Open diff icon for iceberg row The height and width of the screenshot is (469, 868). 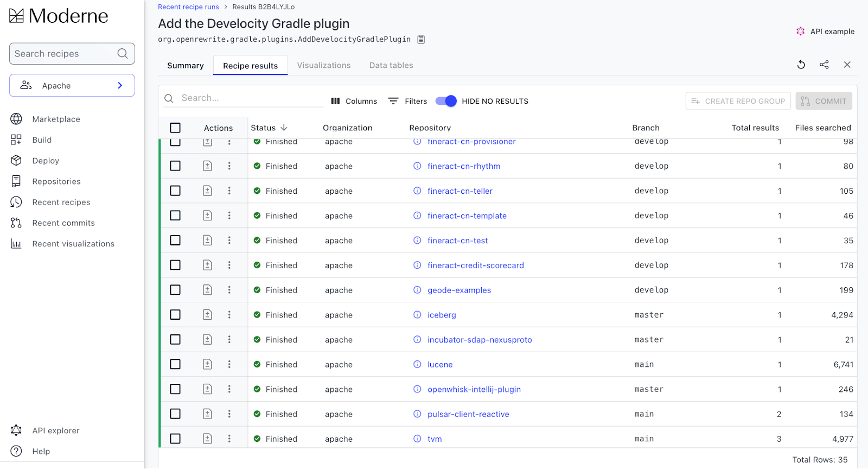(x=207, y=315)
